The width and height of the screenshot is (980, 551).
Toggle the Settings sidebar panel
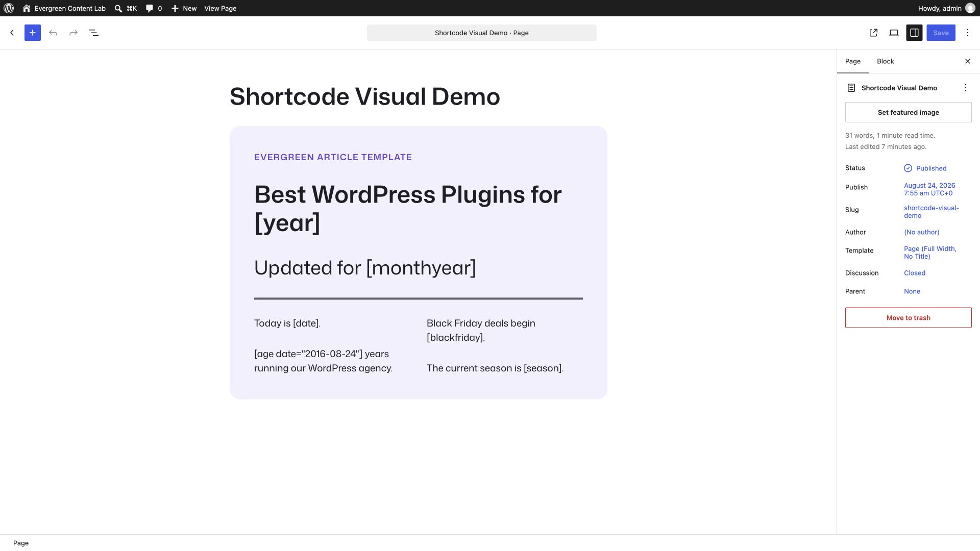click(x=914, y=33)
